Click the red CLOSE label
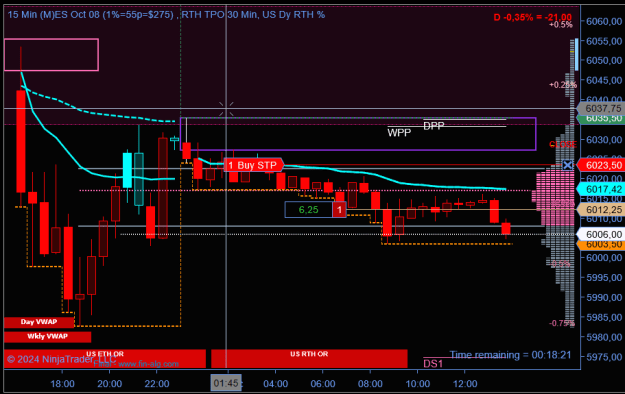 563,144
